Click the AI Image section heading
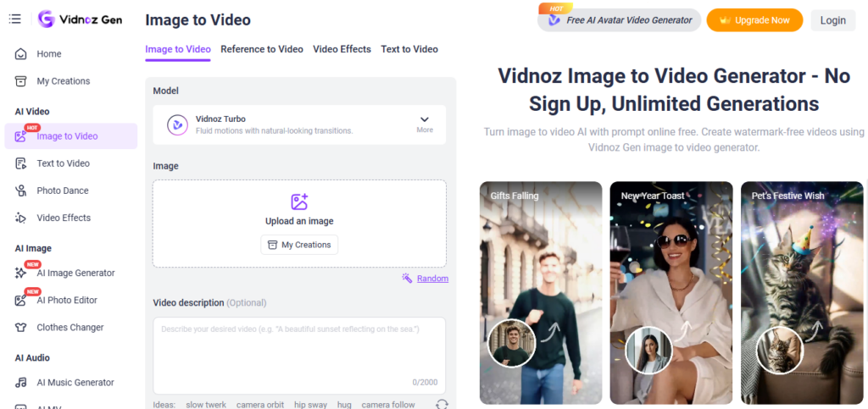 (x=33, y=249)
